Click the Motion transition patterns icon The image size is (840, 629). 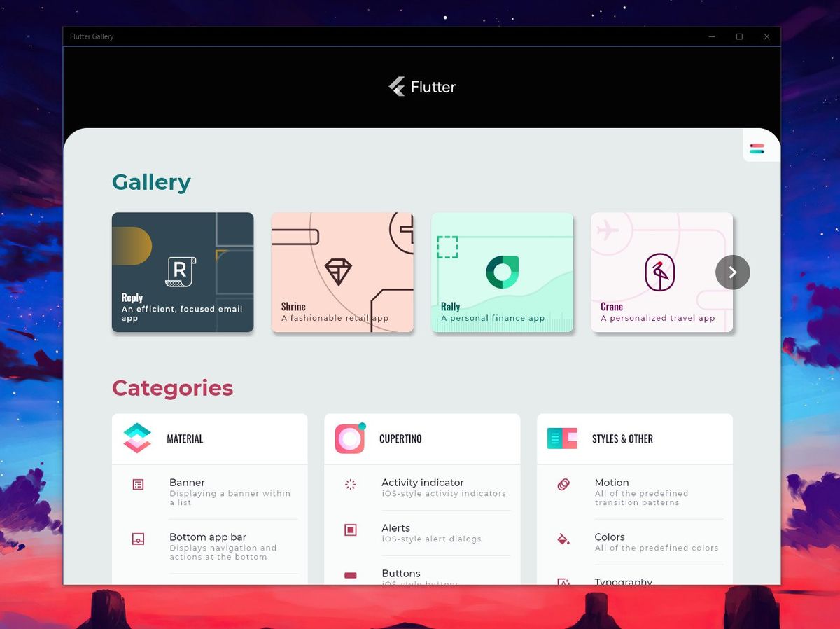pyautogui.click(x=563, y=485)
